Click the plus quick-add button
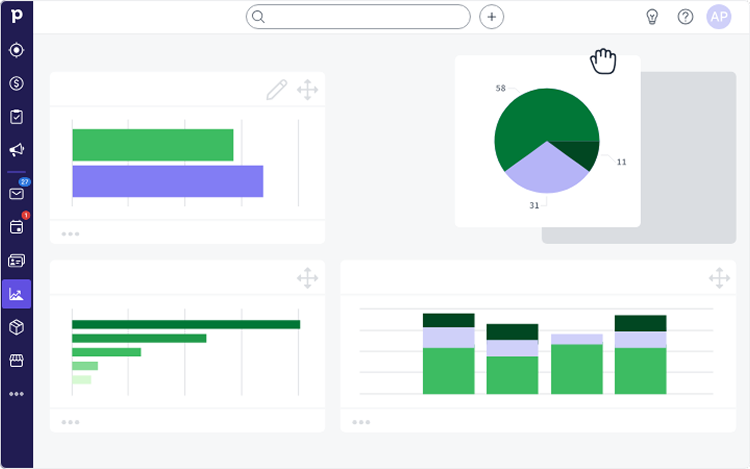Screen dimensions: 750x469 click(491, 17)
